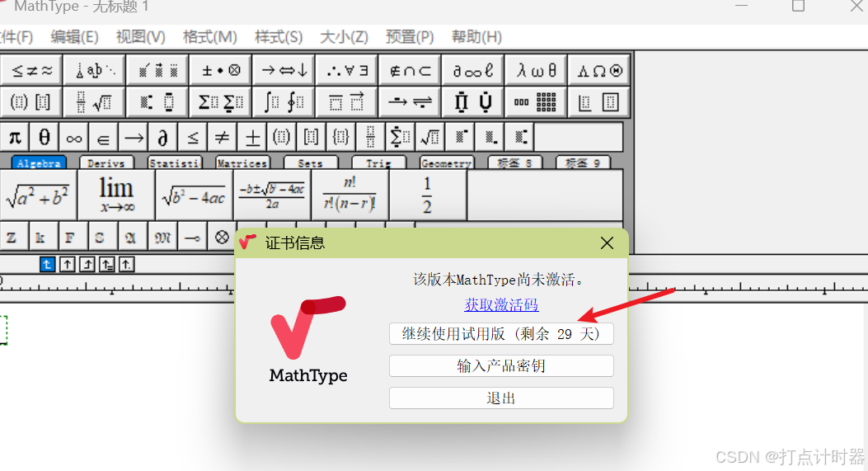The image size is (868, 471).
Task: Open the 预置(P) menu
Action: [x=410, y=37]
